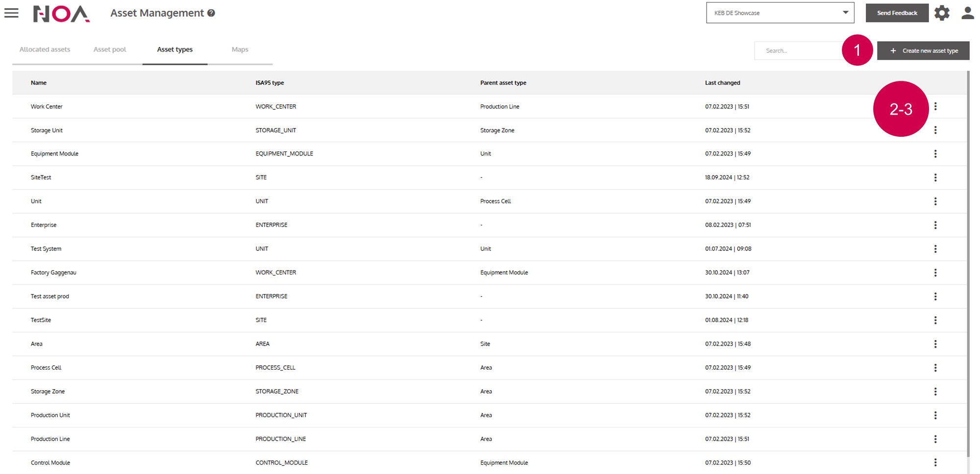This screenshot has width=980, height=474.
Task: Open the hamburger navigation menu
Action: click(x=11, y=13)
